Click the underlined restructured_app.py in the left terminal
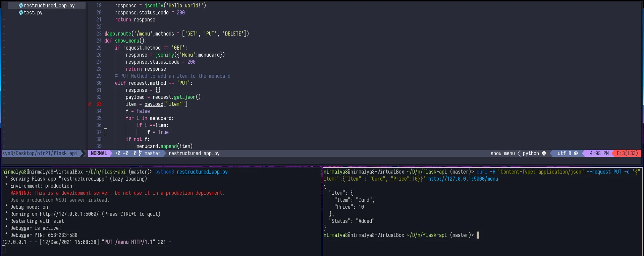Viewport: 644px width, 256px height. pyautogui.click(x=202, y=172)
